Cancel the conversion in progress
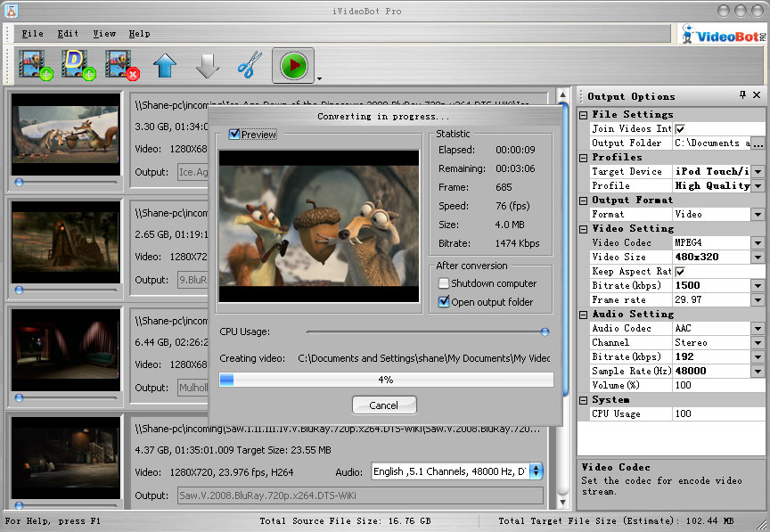 pos(384,405)
